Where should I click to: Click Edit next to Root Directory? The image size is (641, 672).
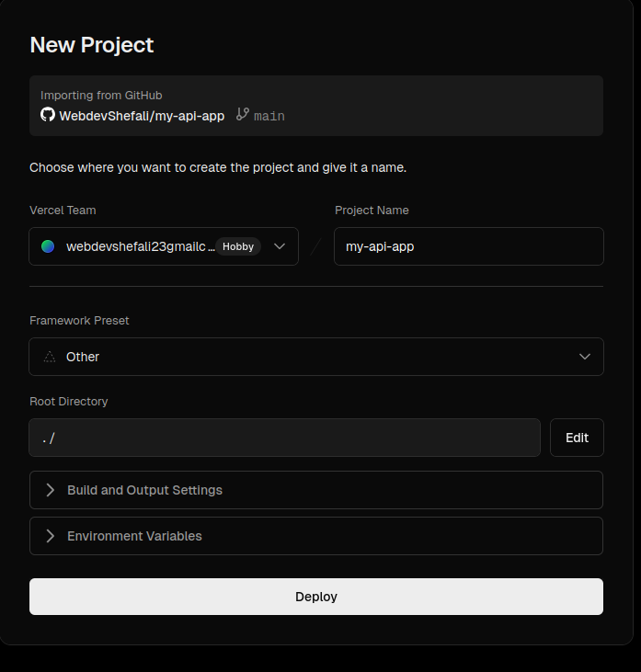click(578, 438)
